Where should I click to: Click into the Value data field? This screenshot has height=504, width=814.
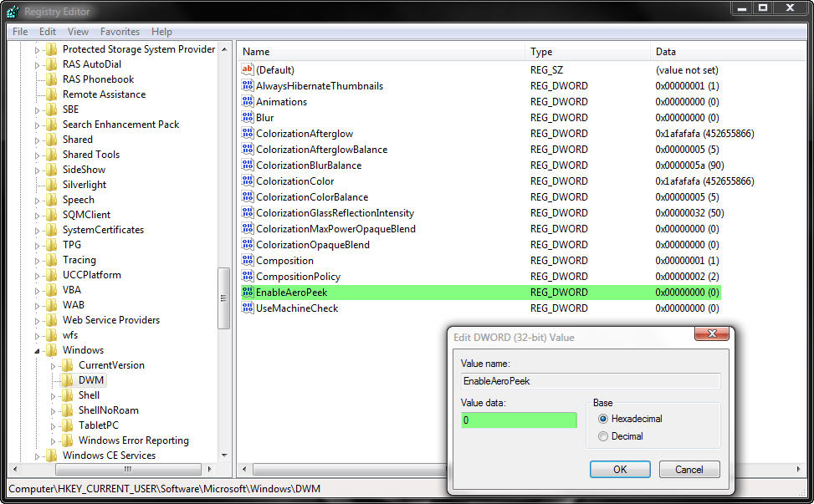pyautogui.click(x=519, y=420)
